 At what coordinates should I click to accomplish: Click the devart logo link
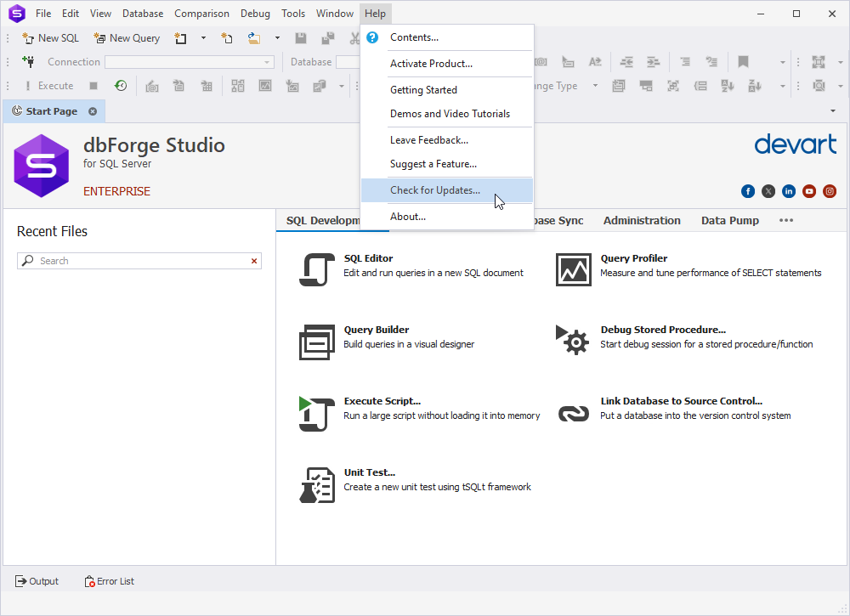point(796,144)
